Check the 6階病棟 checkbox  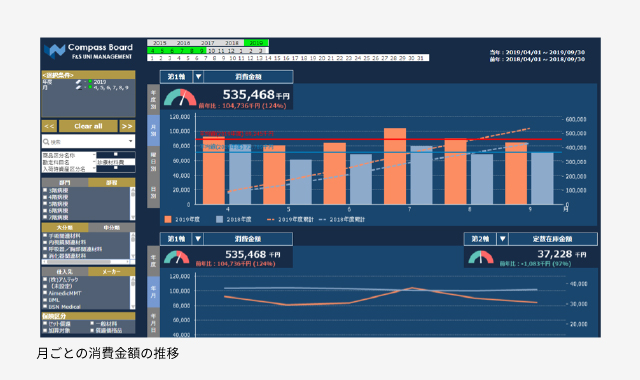point(45,211)
